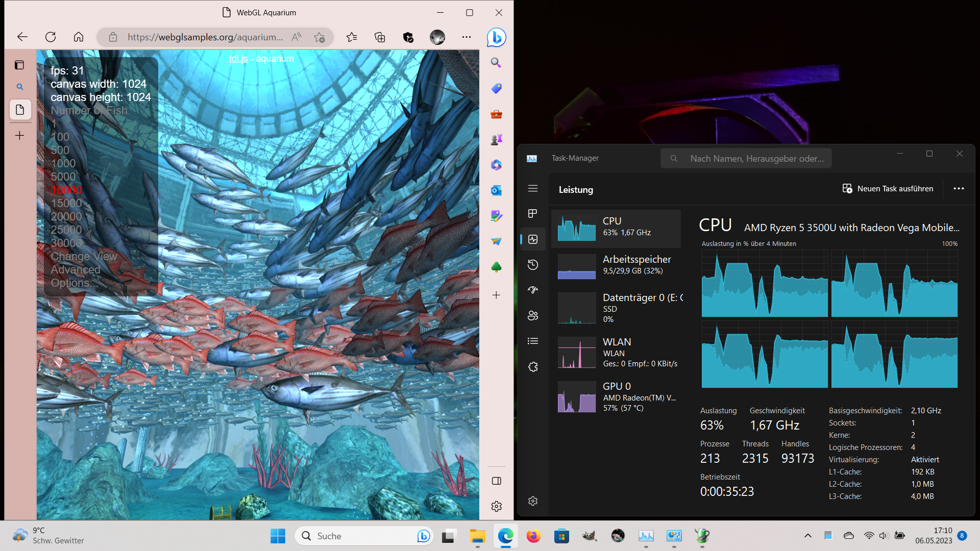
Task: Open Outlook icon in Edge sidebar
Action: (x=496, y=190)
